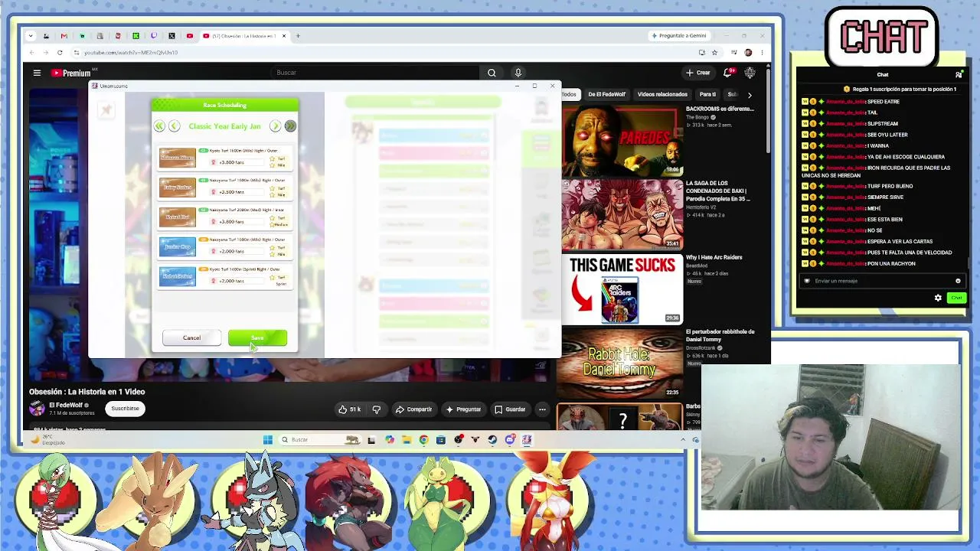This screenshot has width=980, height=551.
Task: Bookmark this page with star icon
Action: click(x=714, y=53)
